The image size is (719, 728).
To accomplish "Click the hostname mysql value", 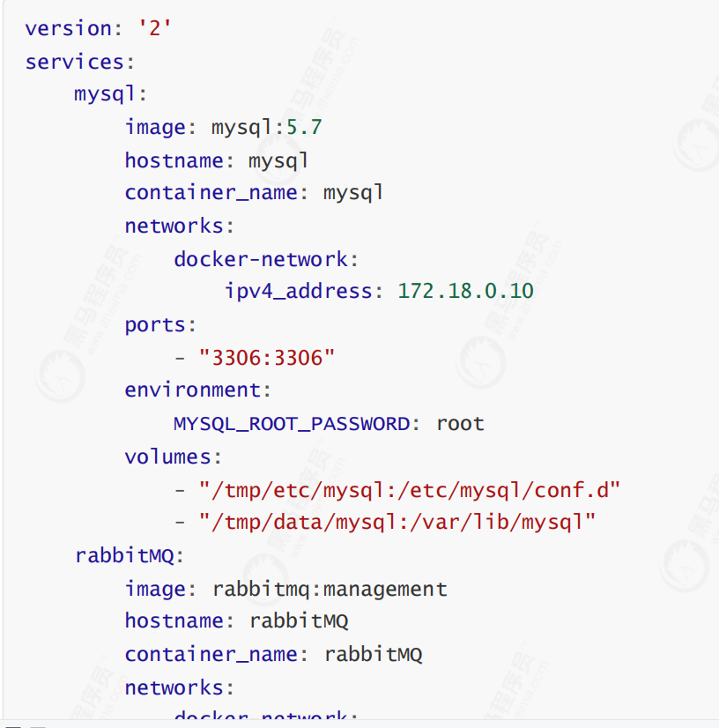I will pyautogui.click(x=278, y=161).
